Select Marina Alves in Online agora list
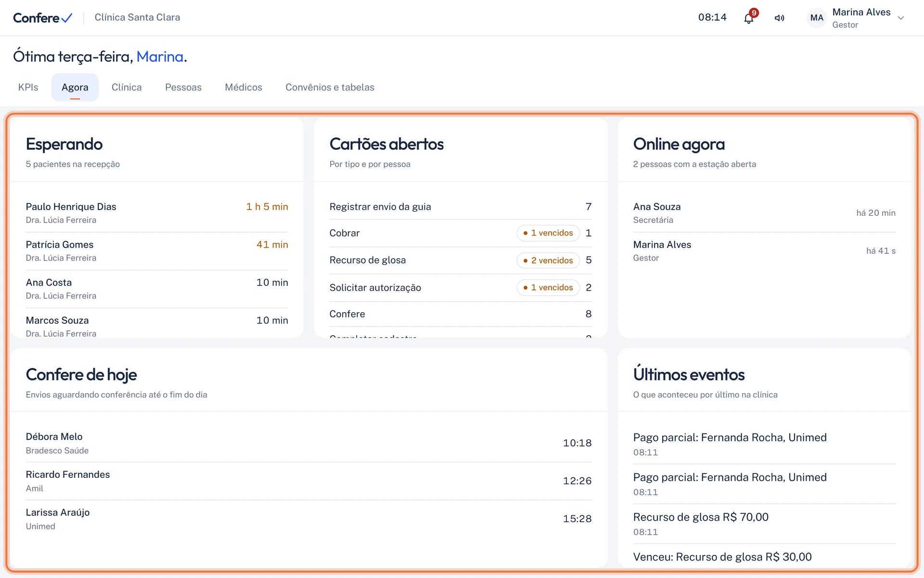The width and height of the screenshot is (924, 578). click(764, 251)
